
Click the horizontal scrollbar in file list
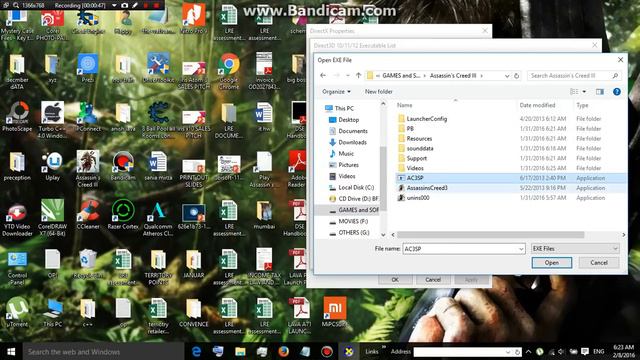[x=490, y=235]
